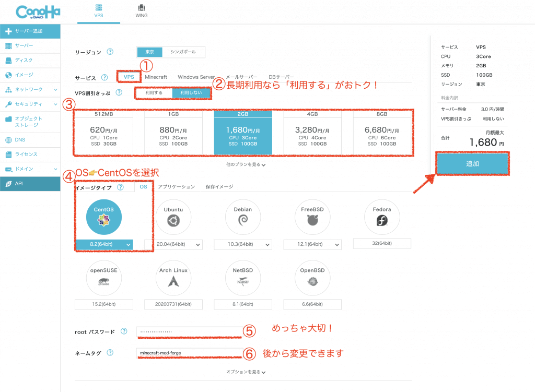Viewport: 535px width, 392px height.
Task: Click the API sidebar icon
Action: [x=8, y=184]
